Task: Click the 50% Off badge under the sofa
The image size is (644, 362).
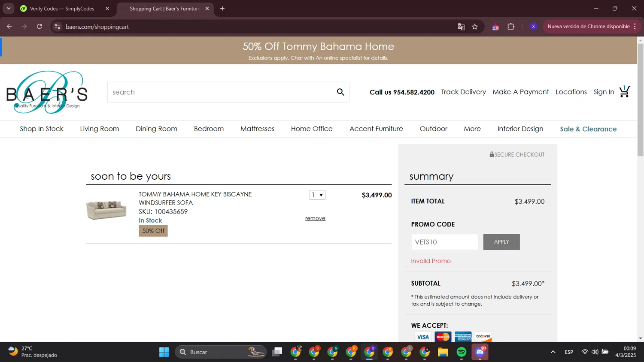Action: [x=153, y=231]
